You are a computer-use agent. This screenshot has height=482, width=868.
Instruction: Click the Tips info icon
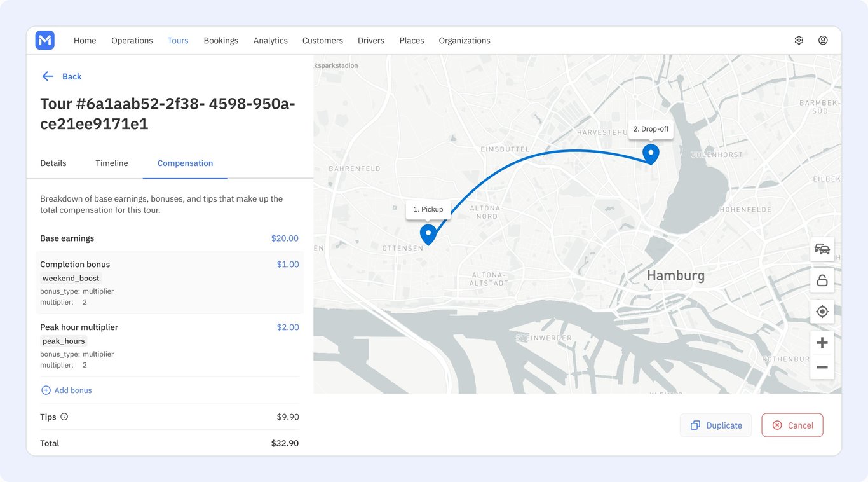[64, 417]
